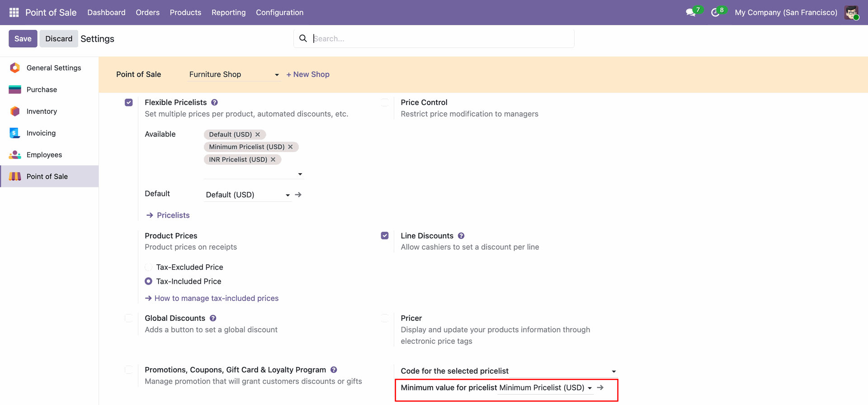
Task: Open the Furniture Shop selector dropdown
Action: click(x=234, y=74)
